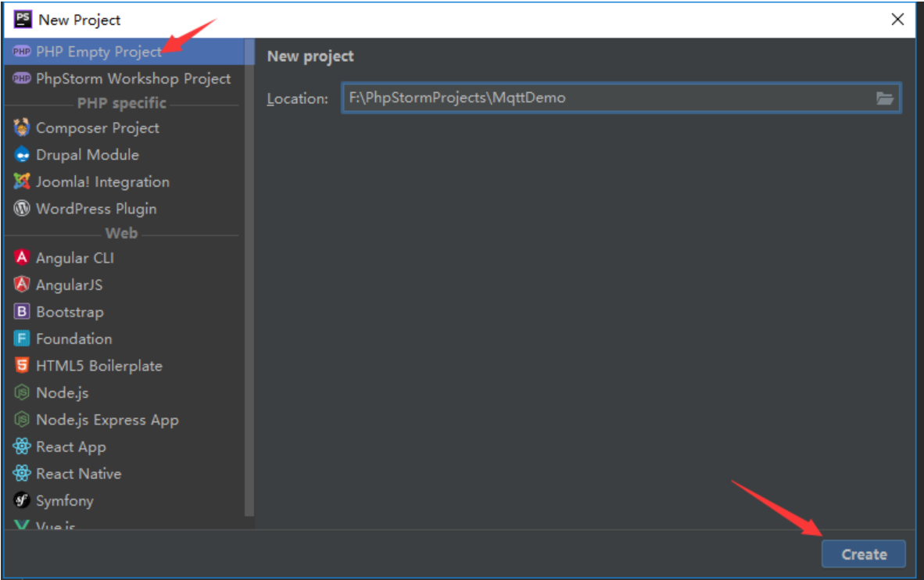Image resolution: width=924 pixels, height=580 pixels.
Task: Choose the HTML5 Boilerplate icon
Action: click(x=22, y=366)
